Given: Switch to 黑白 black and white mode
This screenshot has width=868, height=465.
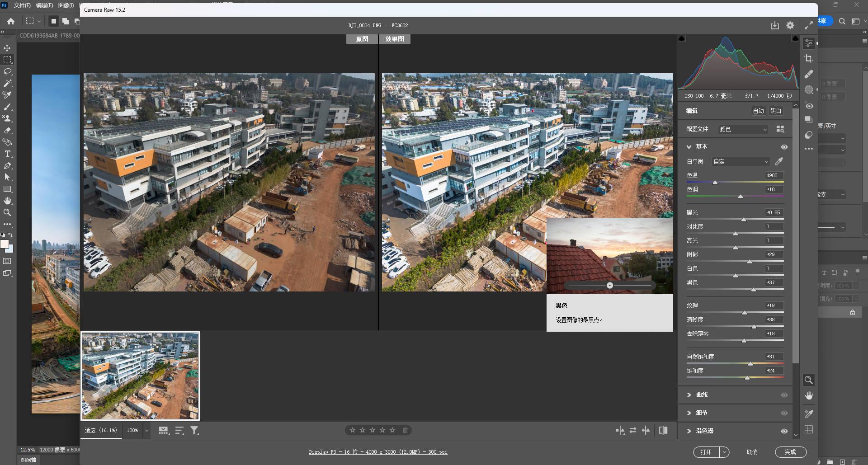Looking at the screenshot, I should click(x=776, y=111).
